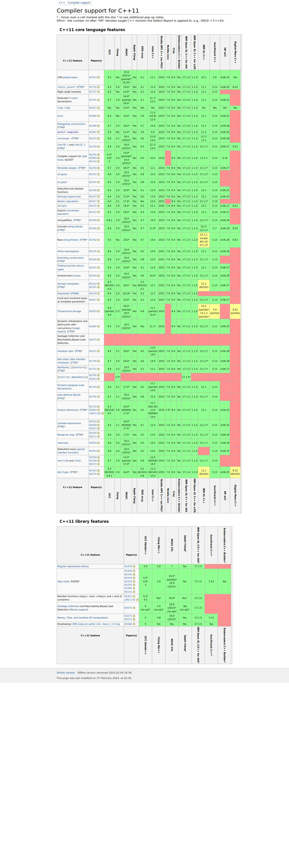Image resolution: width=289 pixels, height=868 pixels.
Task: Click the lock icon beside N1984
Action: tap(99, 116)
